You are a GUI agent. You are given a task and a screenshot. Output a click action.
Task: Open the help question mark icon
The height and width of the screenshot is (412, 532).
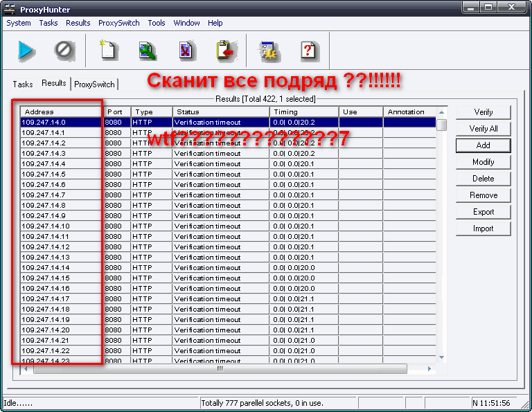pyautogui.click(x=309, y=51)
